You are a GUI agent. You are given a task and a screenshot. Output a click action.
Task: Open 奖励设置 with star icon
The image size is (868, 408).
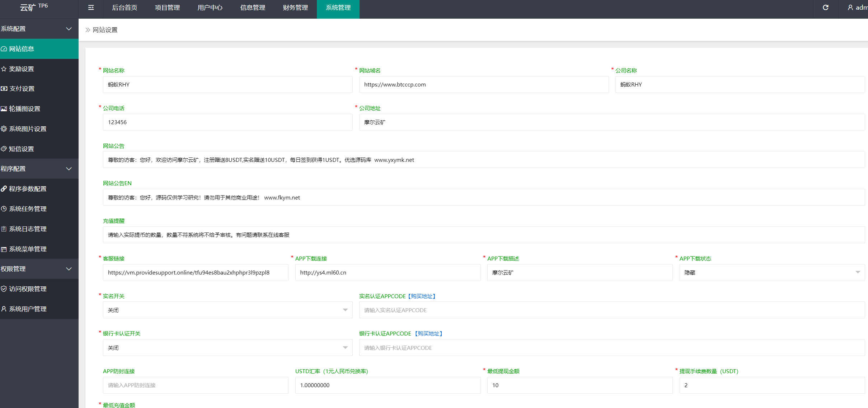(x=22, y=69)
